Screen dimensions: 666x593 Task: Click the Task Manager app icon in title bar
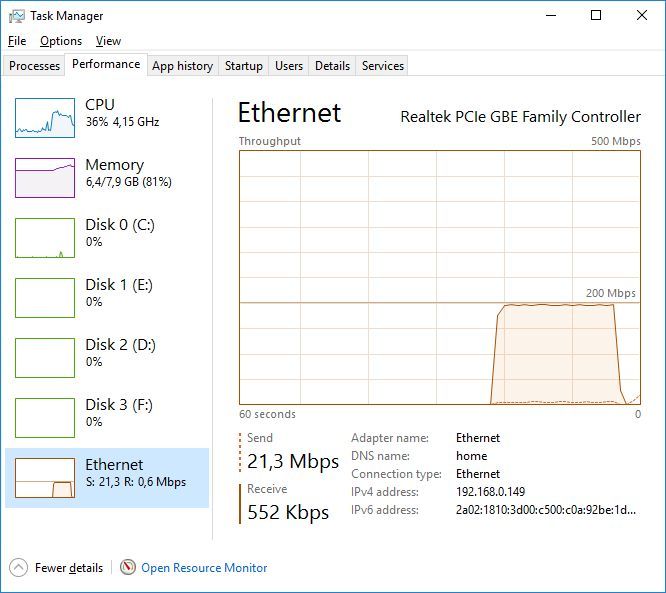point(16,16)
